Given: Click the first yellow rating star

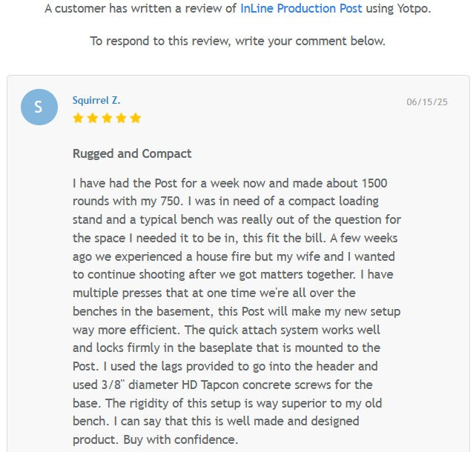Looking at the screenshot, I should (78, 118).
